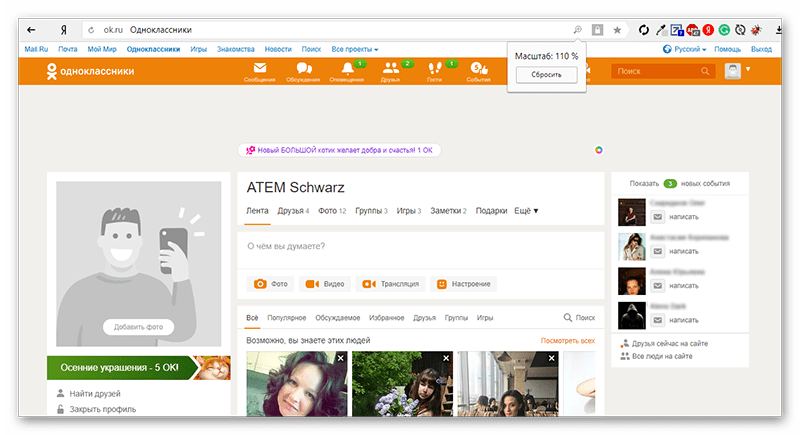Open the profile avatar in header
This screenshot has width=800, height=435.
(733, 71)
